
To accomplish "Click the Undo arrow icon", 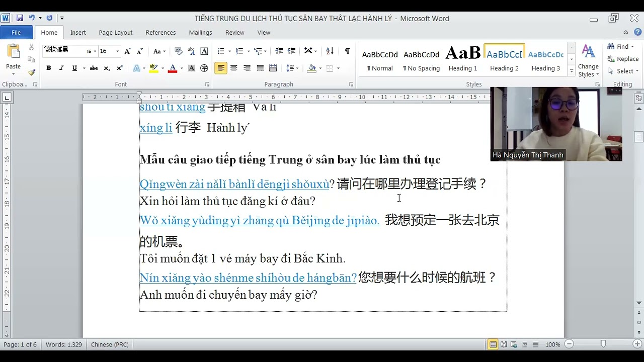I will 32,18.
